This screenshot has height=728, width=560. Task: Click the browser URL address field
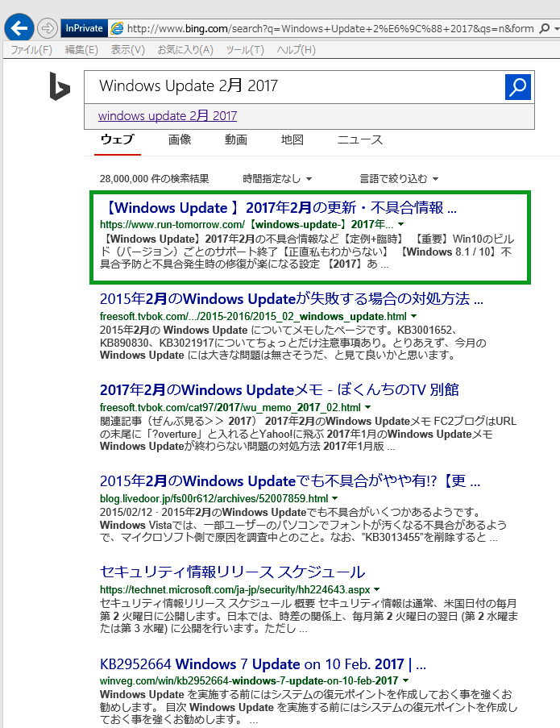coord(330,29)
